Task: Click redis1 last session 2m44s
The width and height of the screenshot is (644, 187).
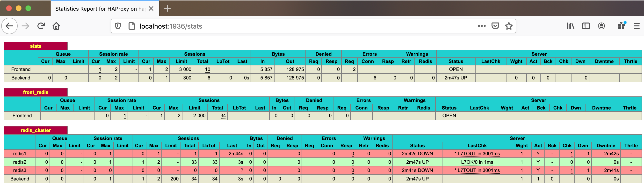Action: tap(236, 154)
